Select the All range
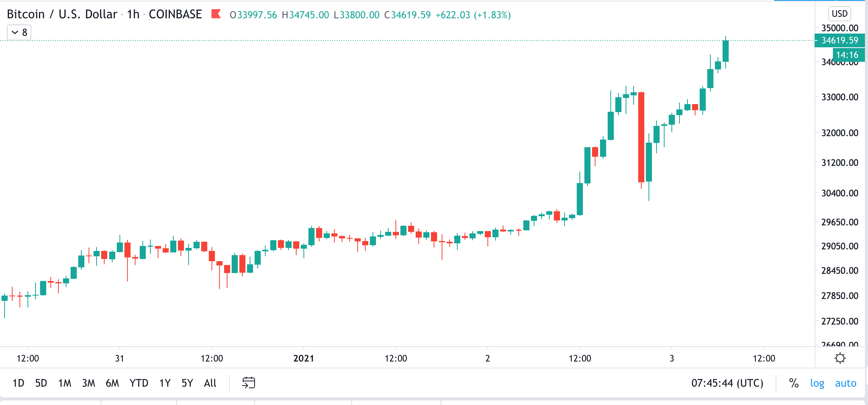The width and height of the screenshot is (868, 405). (x=210, y=383)
